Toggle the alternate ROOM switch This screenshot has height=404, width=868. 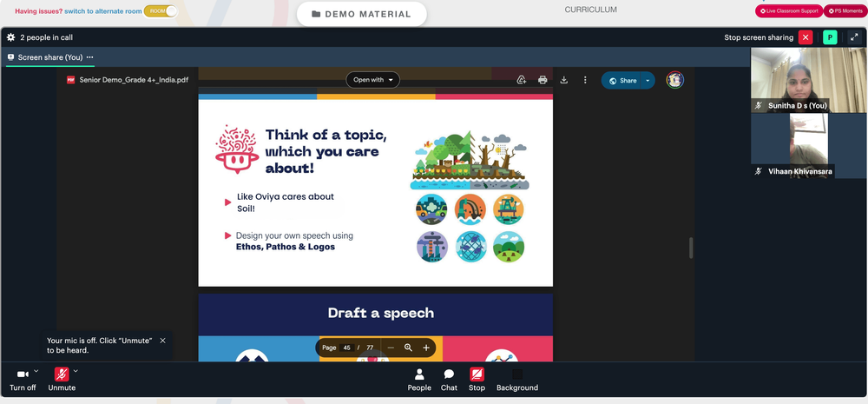click(x=161, y=10)
